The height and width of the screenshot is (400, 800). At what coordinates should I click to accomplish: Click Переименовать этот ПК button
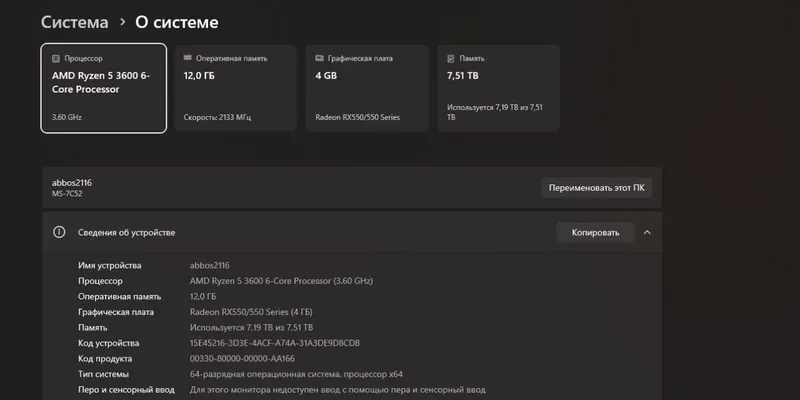point(596,188)
